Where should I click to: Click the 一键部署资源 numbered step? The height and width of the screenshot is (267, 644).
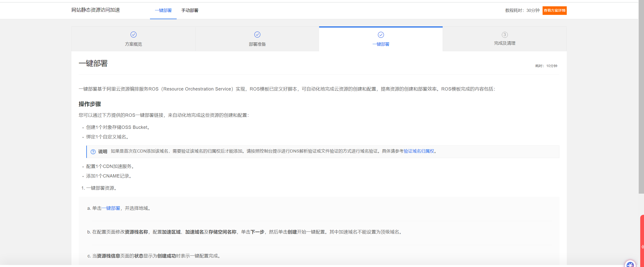(102, 188)
